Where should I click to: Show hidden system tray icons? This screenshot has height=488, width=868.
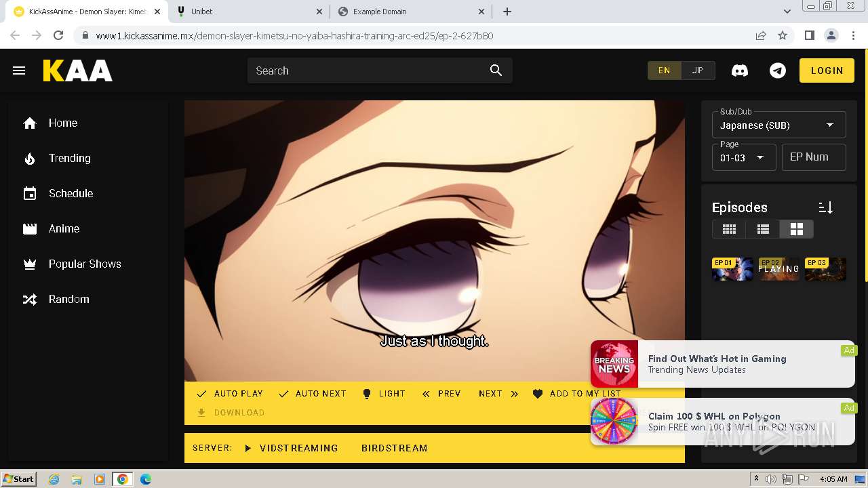[x=756, y=479]
